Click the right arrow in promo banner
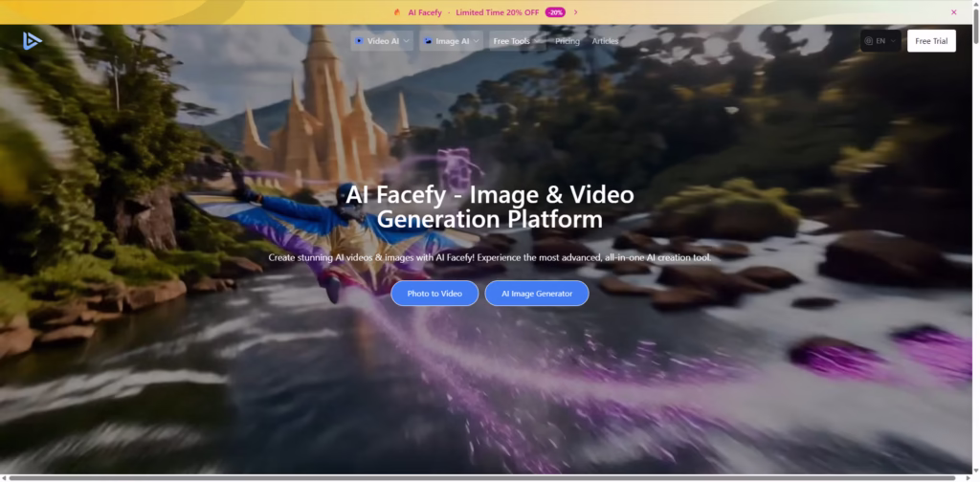 pos(576,12)
